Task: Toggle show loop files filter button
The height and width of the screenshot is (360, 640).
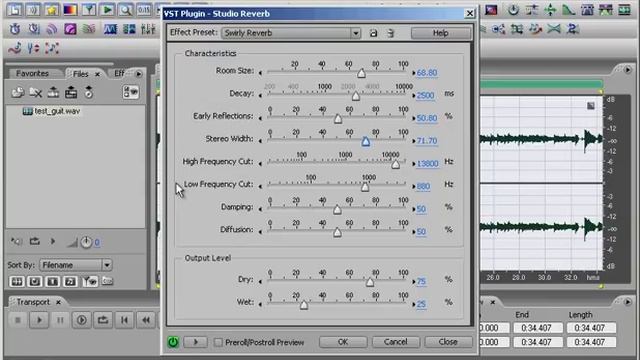Action: tap(35, 281)
